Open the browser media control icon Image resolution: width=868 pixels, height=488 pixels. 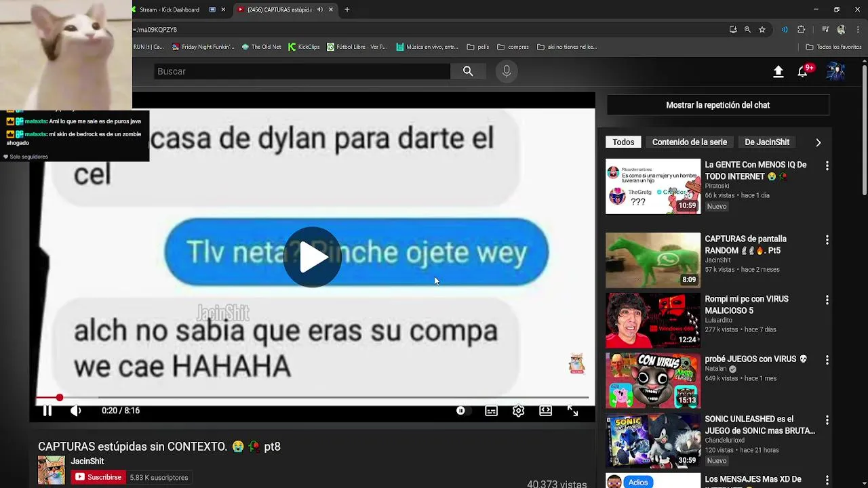pos(825,30)
